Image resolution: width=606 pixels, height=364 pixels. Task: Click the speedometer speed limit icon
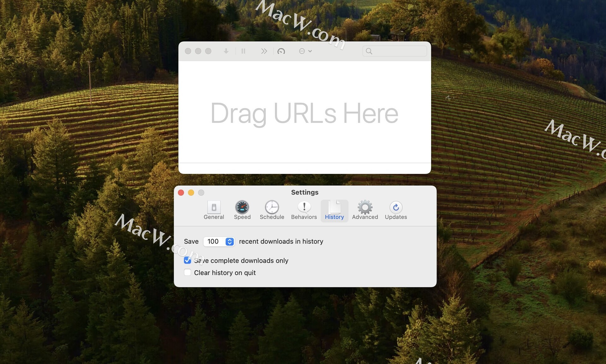pos(281,51)
